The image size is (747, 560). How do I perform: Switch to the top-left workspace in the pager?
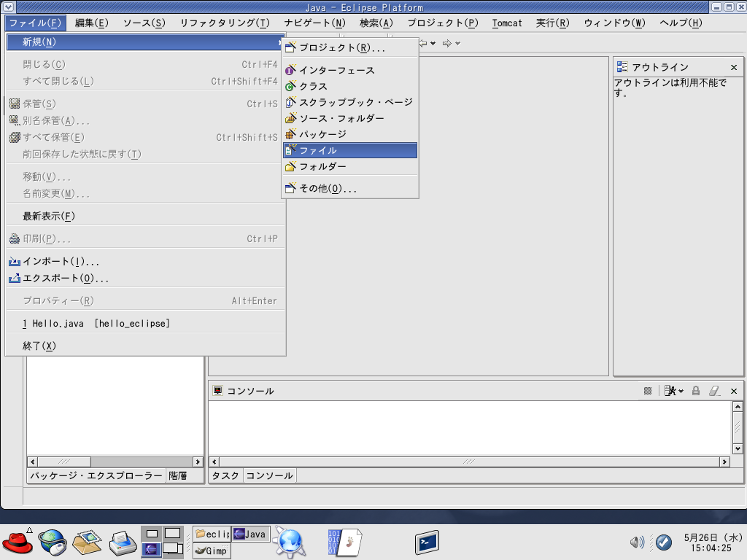click(152, 534)
